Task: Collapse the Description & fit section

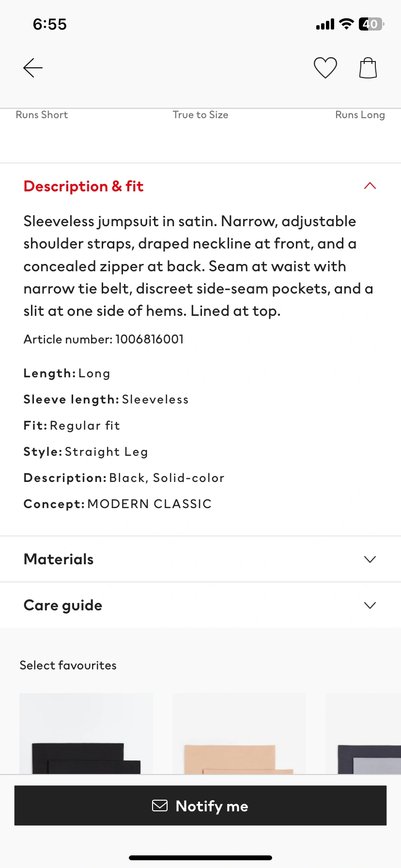Action: [370, 186]
